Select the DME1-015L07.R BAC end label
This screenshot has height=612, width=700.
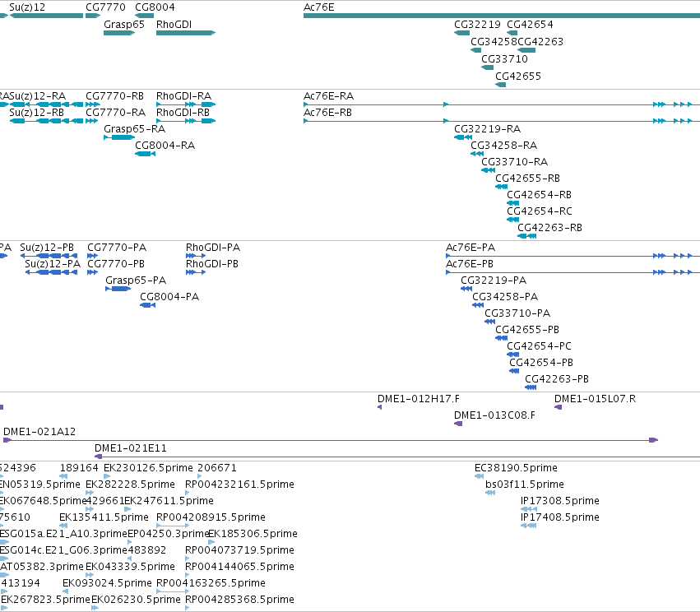(595, 399)
